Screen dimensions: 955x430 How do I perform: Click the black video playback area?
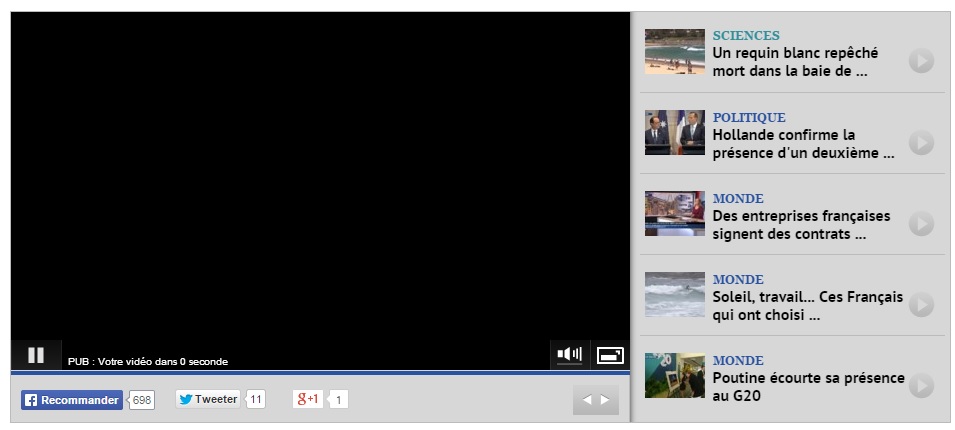pyautogui.click(x=320, y=177)
